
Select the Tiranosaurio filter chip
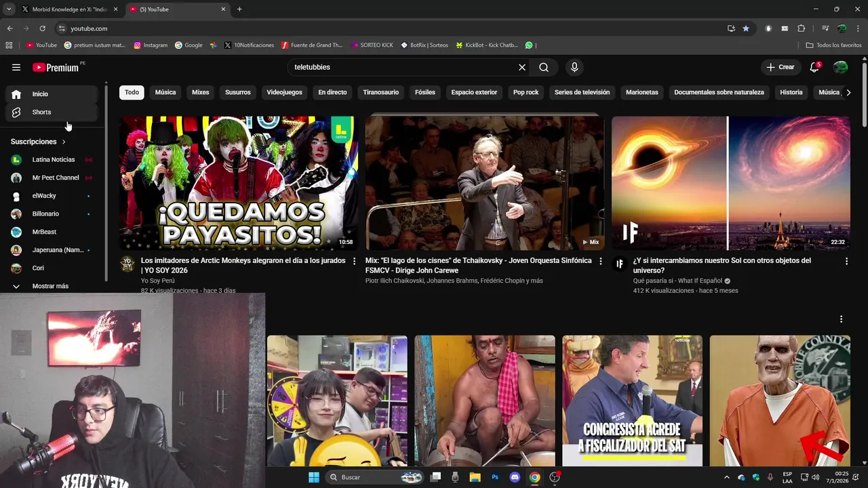tap(381, 92)
